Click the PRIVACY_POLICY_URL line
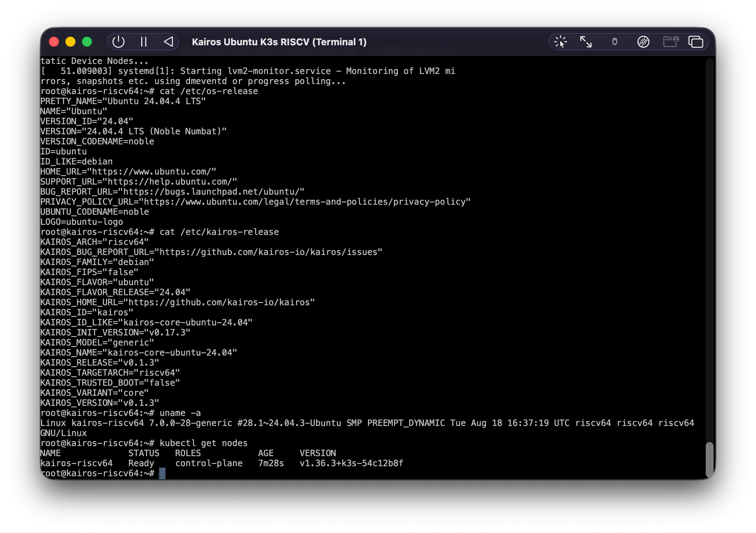 [255, 202]
